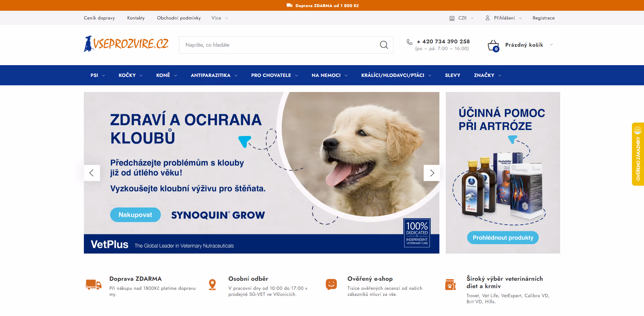The image size is (644, 316).
Task: Advance to next carousel slide
Action: tap(432, 173)
